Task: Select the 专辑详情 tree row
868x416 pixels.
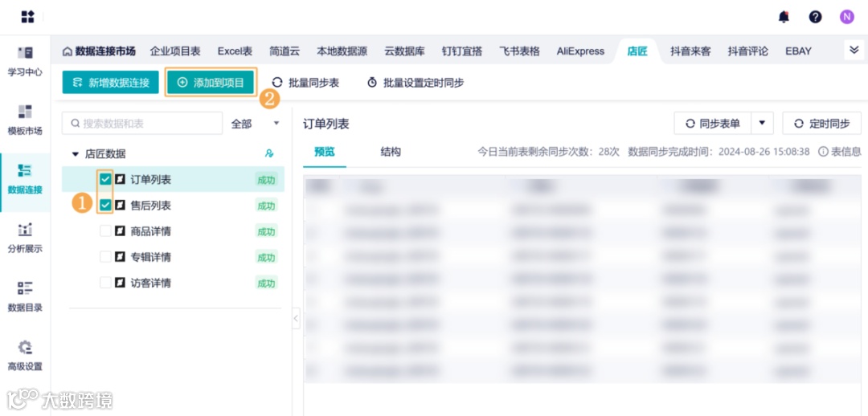Action: 173,257
